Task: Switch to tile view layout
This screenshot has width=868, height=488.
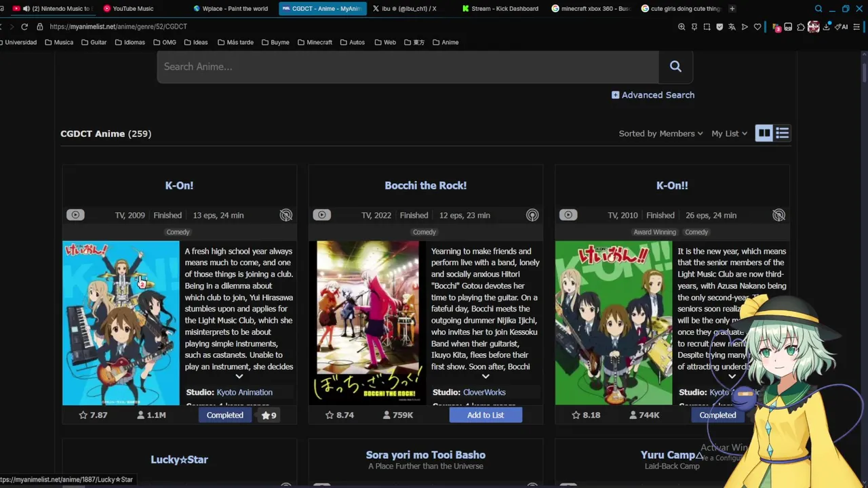Action: coord(764,134)
